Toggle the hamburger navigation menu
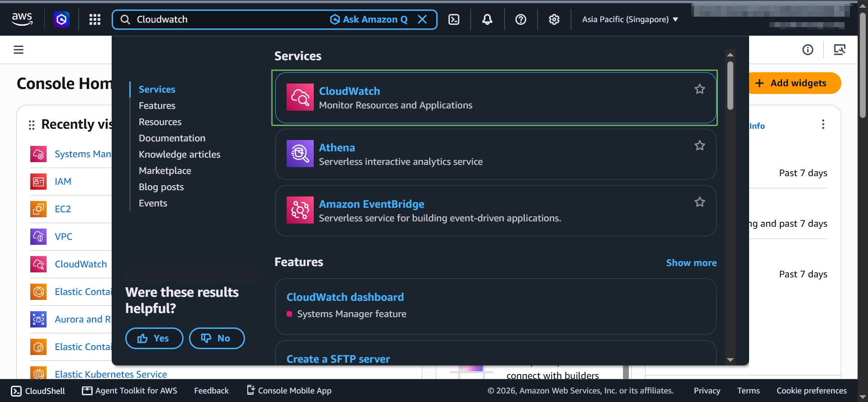Screen dimensions: 868x402 tap(19, 50)
